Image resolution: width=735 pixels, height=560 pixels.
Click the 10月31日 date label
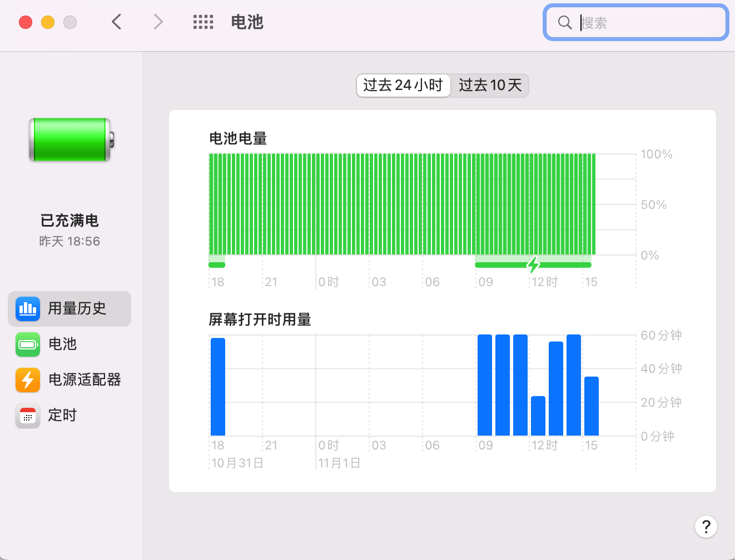[x=237, y=463]
